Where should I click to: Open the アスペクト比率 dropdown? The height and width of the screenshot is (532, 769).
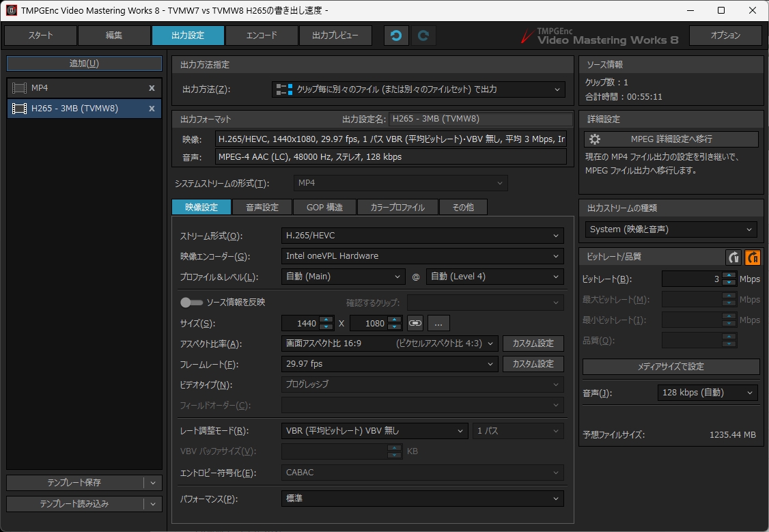point(390,344)
